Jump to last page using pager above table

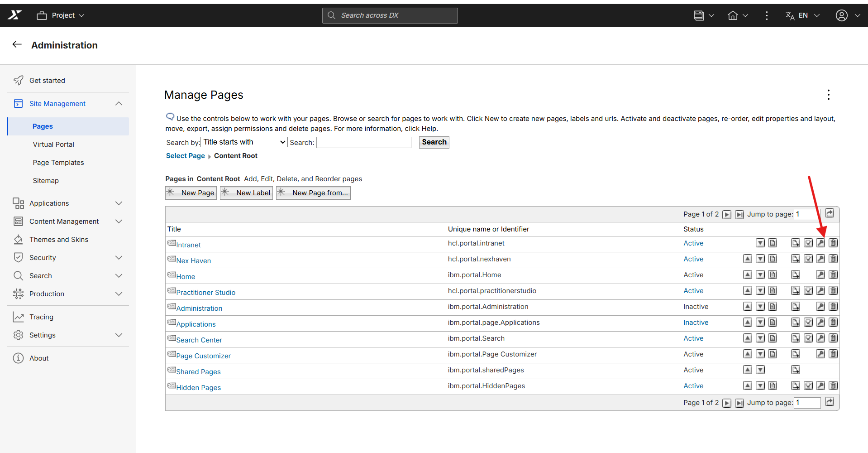(x=739, y=215)
